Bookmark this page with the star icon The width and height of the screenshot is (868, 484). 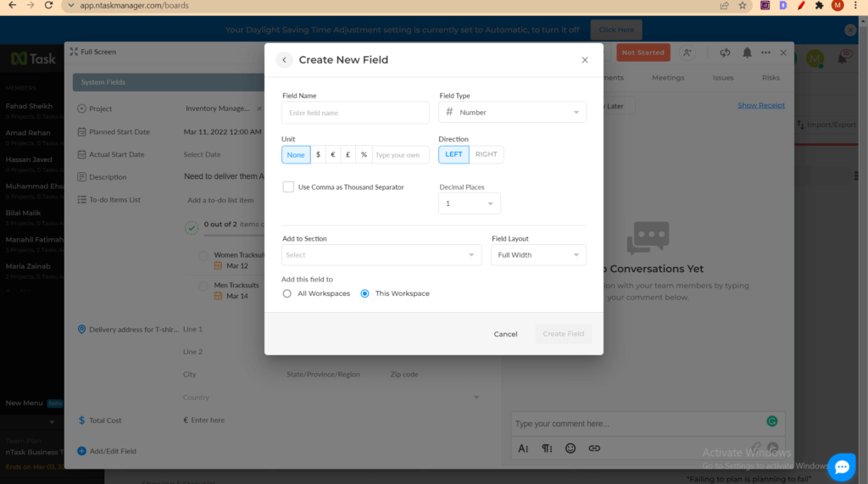743,6
